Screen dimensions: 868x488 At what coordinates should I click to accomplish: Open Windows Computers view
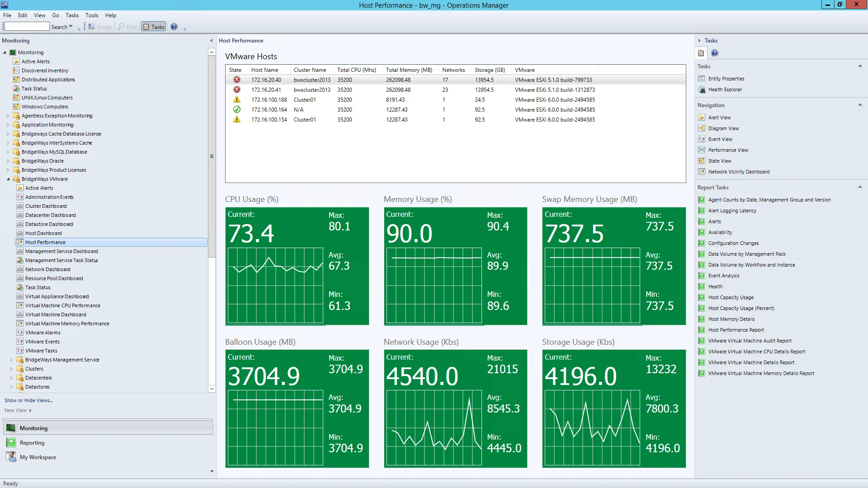point(45,107)
